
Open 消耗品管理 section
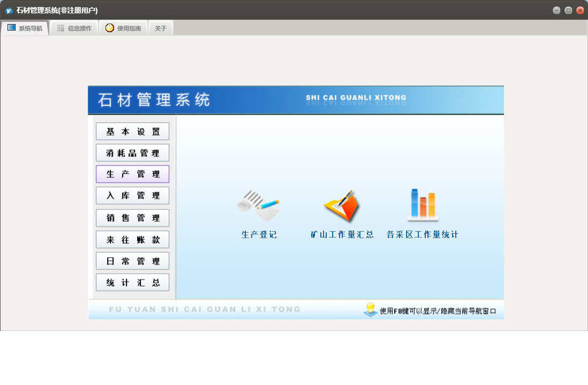point(132,153)
